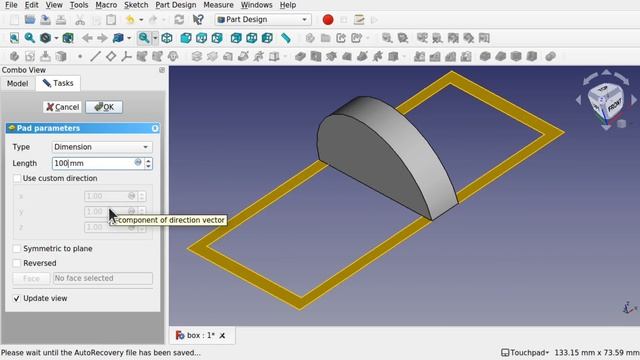This screenshot has width=640, height=360.
Task: Fit all content in the view
Action: (14, 38)
